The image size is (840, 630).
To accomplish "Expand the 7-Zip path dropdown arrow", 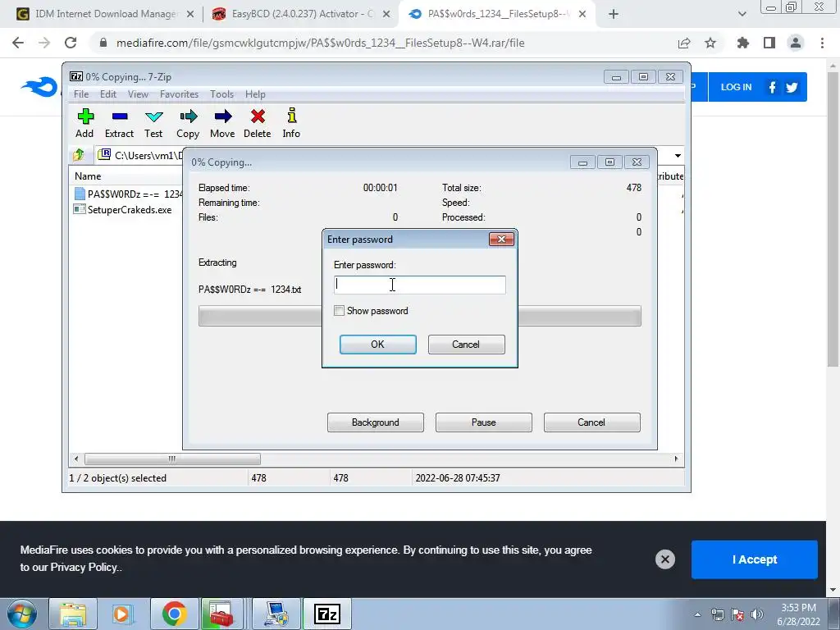I will [678, 155].
